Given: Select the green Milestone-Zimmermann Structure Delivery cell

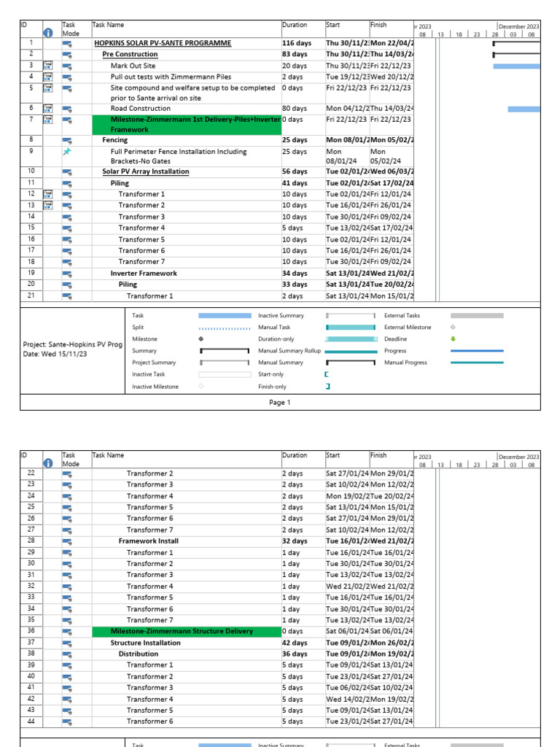Looking at the screenshot, I should [187, 631].
